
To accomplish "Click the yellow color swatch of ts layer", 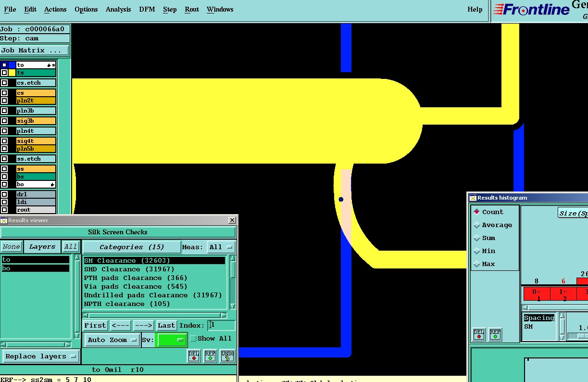I will click(12, 73).
